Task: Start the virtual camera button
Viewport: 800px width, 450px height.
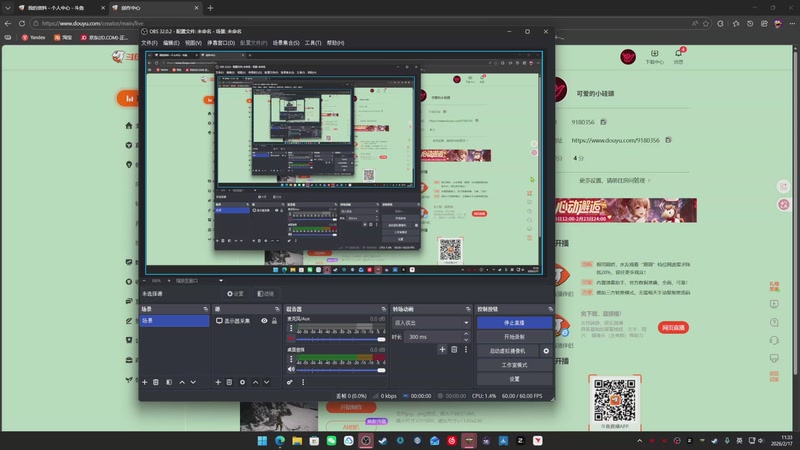Action: tap(508, 351)
